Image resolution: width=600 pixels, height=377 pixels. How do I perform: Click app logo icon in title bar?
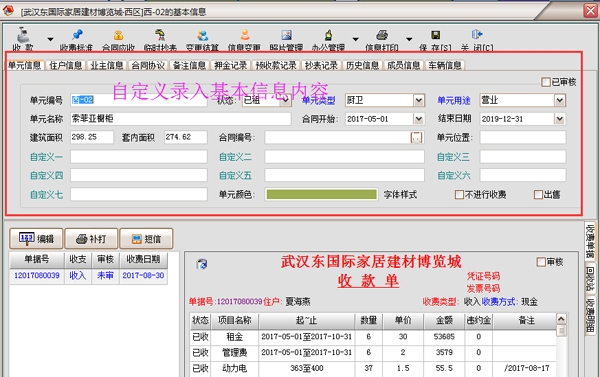tap(8, 10)
